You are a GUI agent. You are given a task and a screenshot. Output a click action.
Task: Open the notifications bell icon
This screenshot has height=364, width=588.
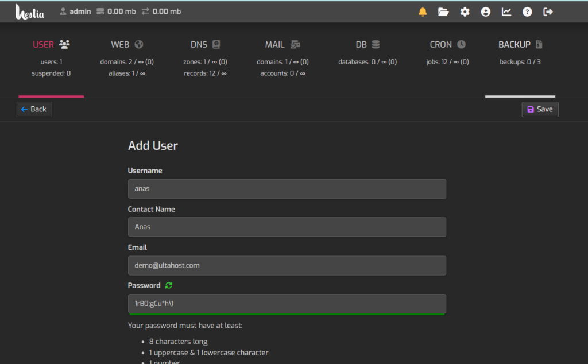click(x=423, y=12)
